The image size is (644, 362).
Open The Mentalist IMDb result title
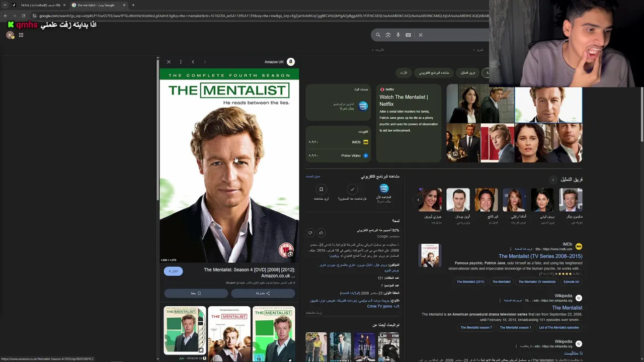pyautogui.click(x=540, y=256)
